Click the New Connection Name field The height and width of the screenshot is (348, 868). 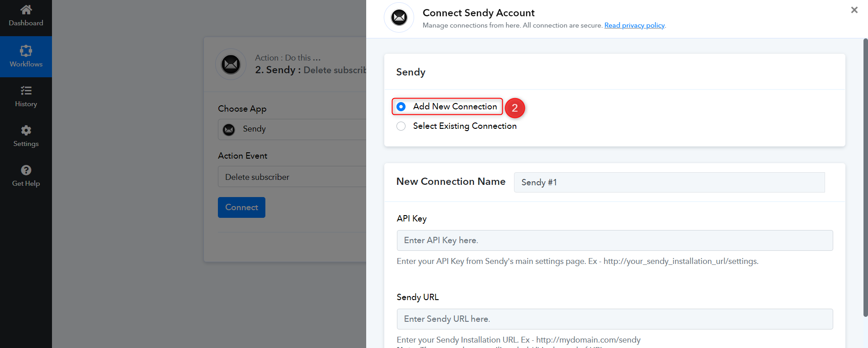coord(669,182)
